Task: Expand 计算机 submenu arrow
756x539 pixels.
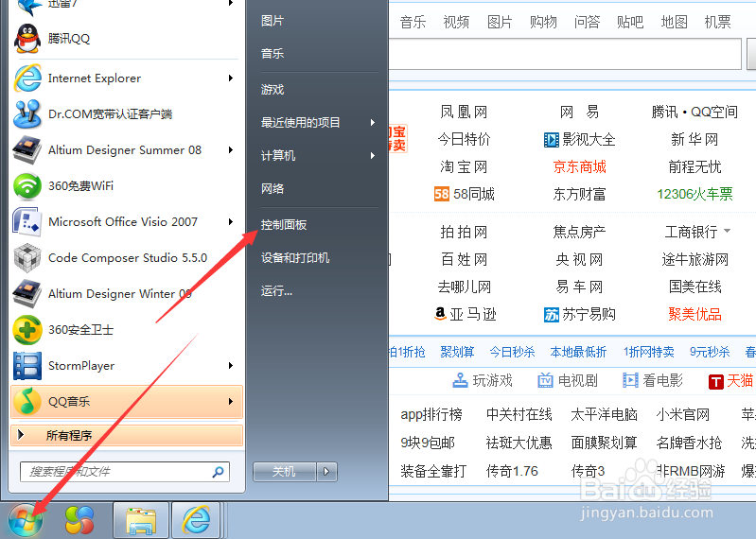Action: pyautogui.click(x=373, y=155)
